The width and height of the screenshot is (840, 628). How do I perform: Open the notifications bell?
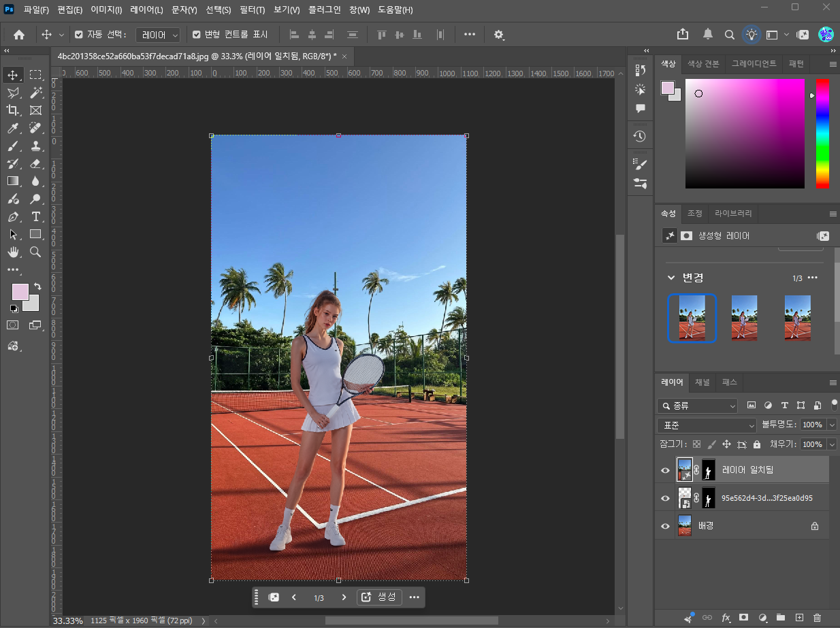coord(708,35)
